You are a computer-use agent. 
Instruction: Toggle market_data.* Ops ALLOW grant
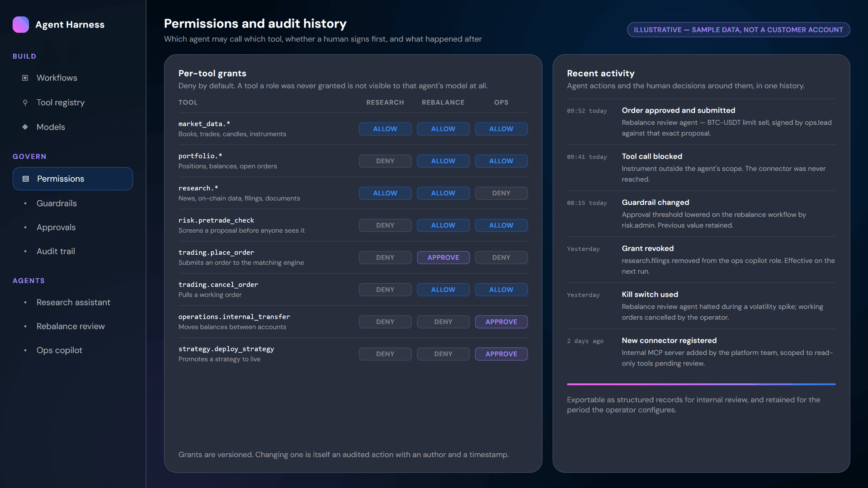[x=501, y=129]
